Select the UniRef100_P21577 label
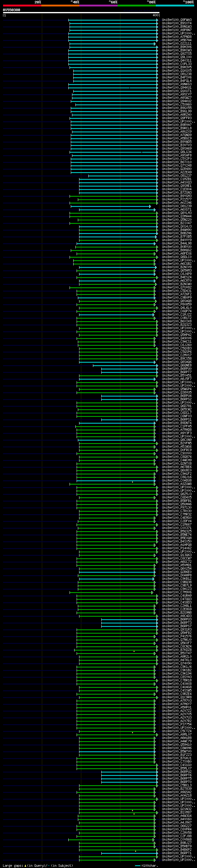Viewport: 197px width, 868px height. [177, 199]
